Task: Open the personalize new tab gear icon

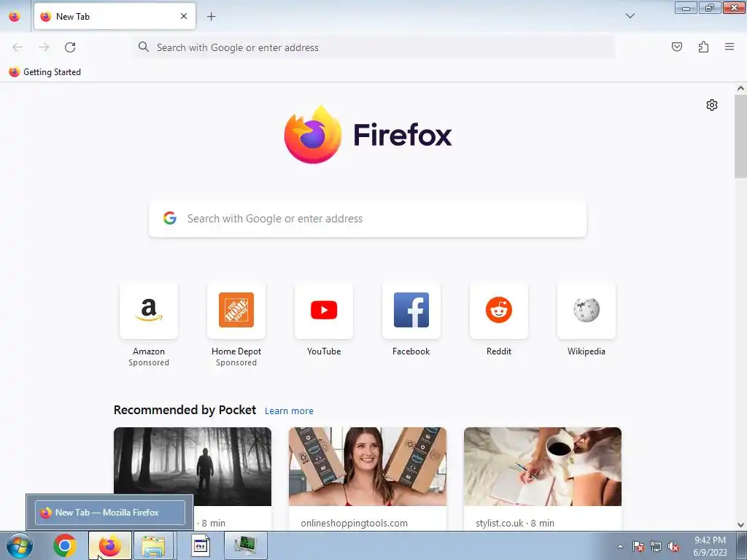Action: [712, 105]
